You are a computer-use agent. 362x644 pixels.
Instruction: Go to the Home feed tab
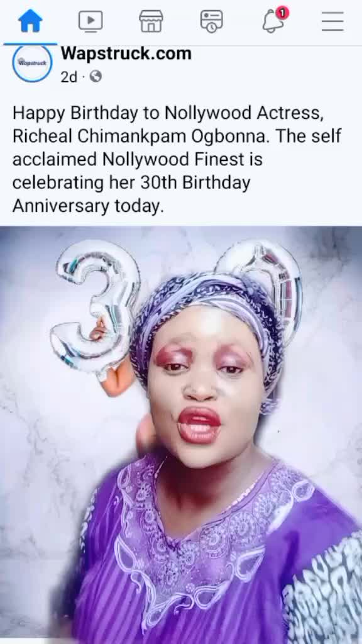[30, 21]
